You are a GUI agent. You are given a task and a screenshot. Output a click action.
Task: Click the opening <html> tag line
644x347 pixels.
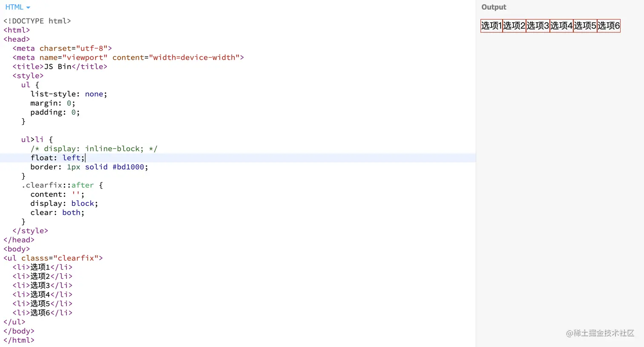click(17, 30)
